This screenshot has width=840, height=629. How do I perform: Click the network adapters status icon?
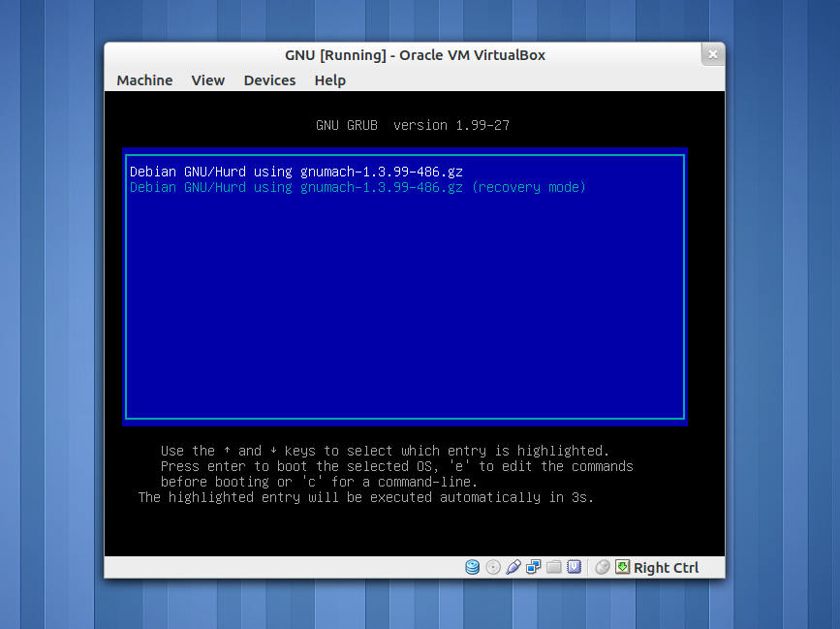click(x=534, y=567)
